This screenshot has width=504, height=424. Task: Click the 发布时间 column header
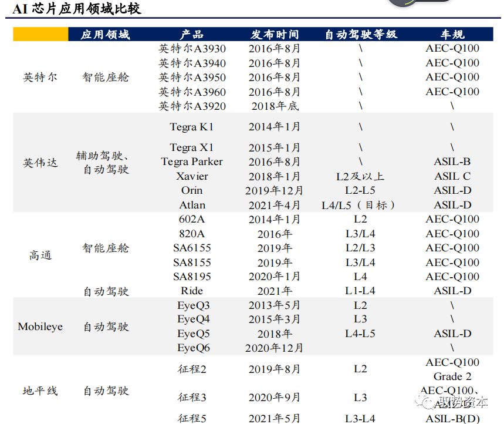tap(275, 35)
